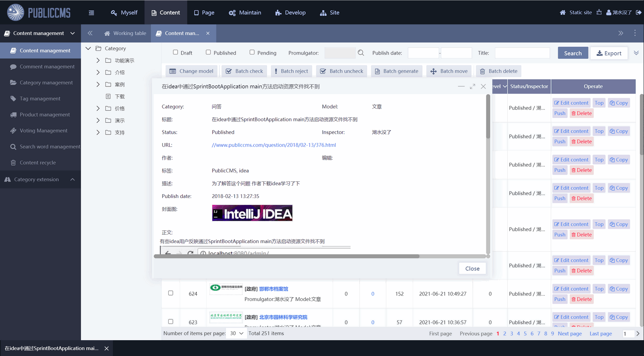Viewport: 644px width, 356px height.
Task: Select the checkbox for row 623
Action: (x=171, y=322)
